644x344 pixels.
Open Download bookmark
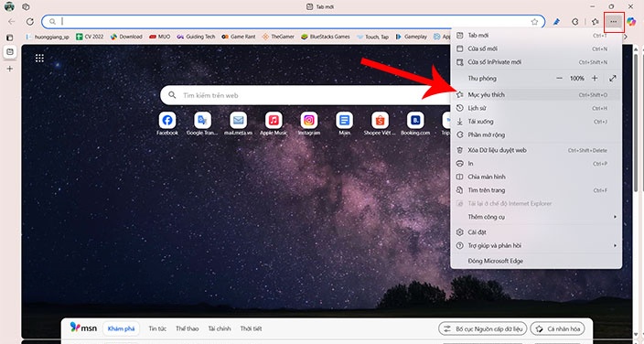coord(126,37)
